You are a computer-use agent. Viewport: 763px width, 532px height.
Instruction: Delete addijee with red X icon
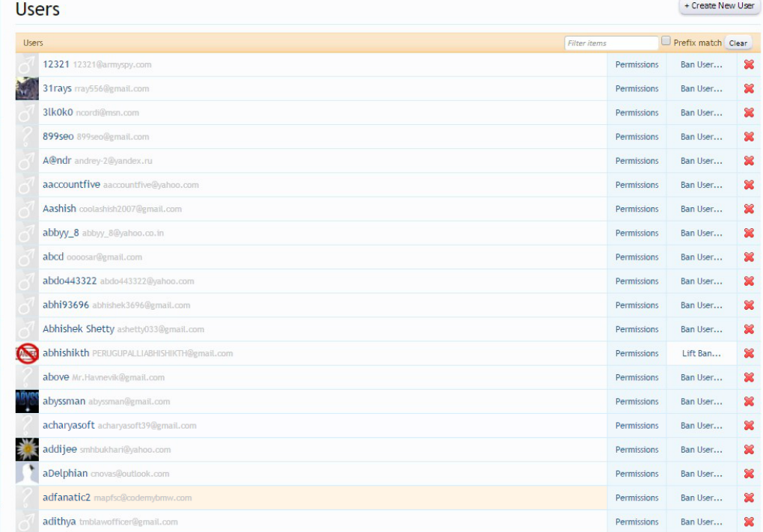(x=749, y=450)
